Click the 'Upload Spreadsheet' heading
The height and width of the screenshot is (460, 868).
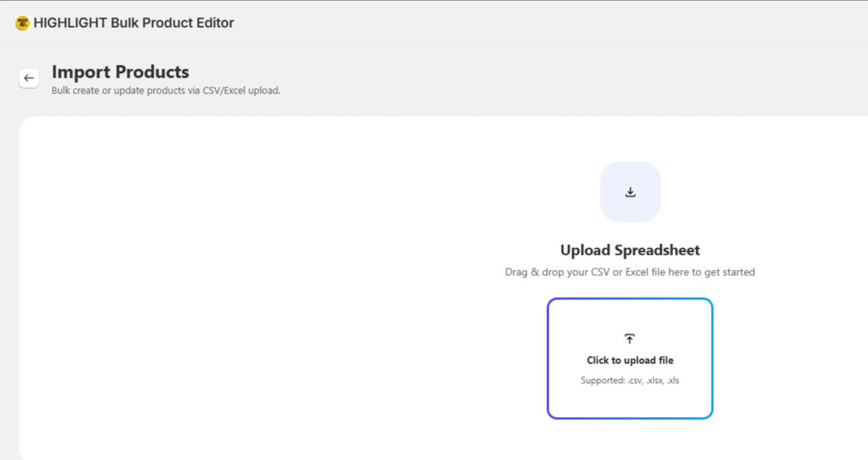coord(630,250)
